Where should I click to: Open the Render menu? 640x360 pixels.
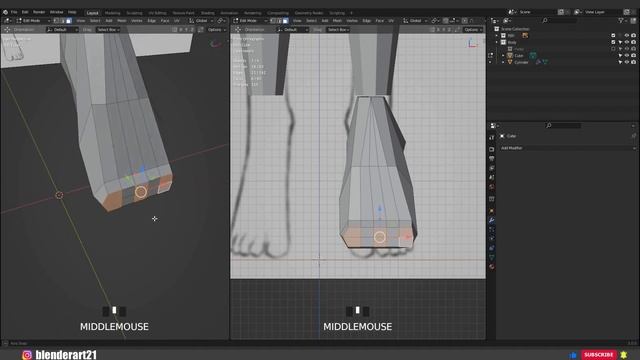39,12
